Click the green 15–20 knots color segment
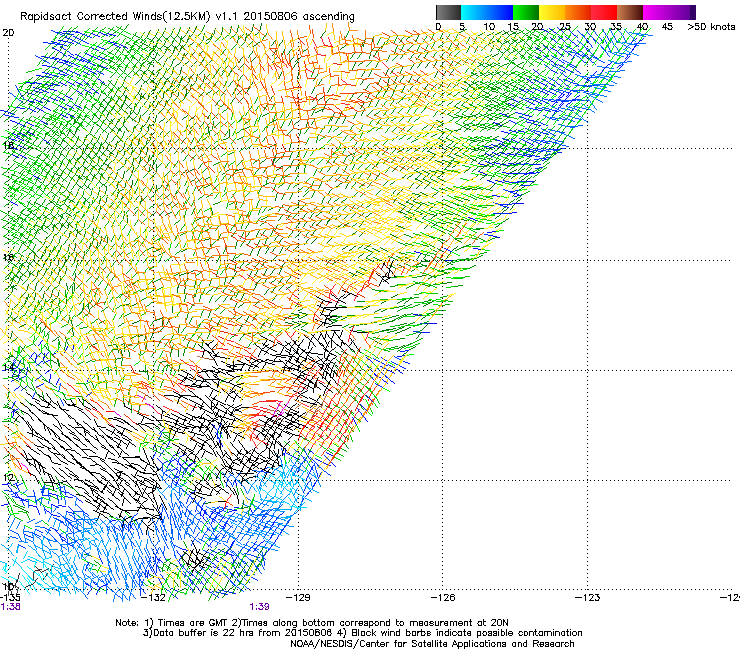 click(x=526, y=12)
